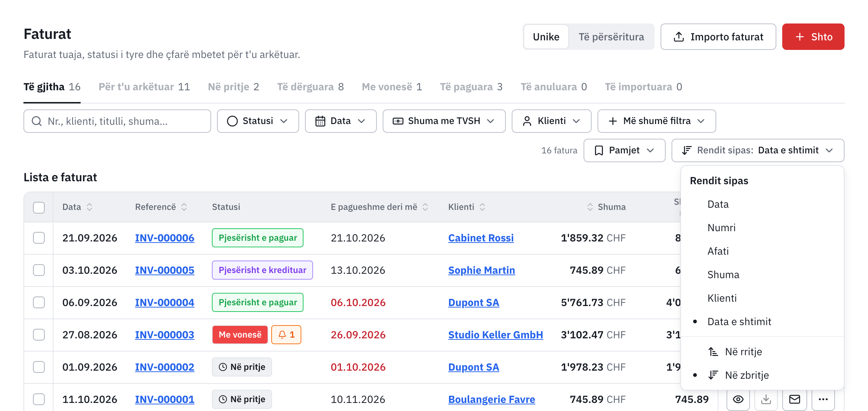The image size is (868, 411).
Task: Choose Afati in the sort menu
Action: (762, 251)
